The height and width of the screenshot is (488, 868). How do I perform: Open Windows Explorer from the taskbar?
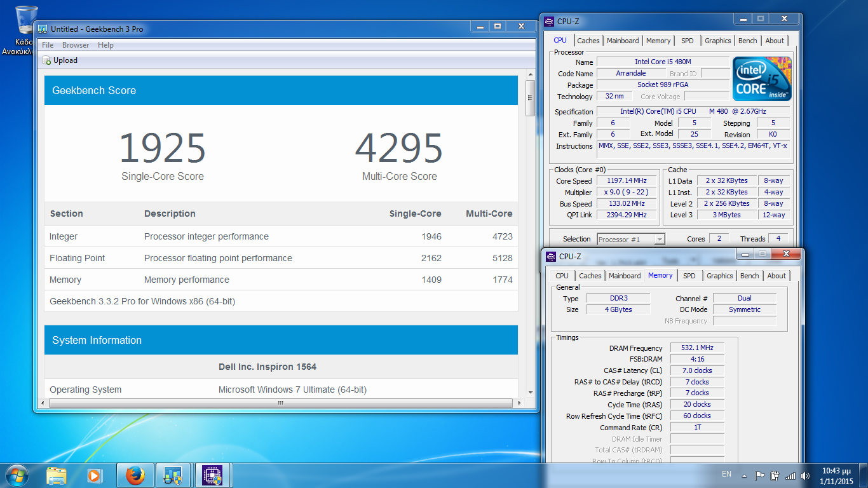pos(57,475)
